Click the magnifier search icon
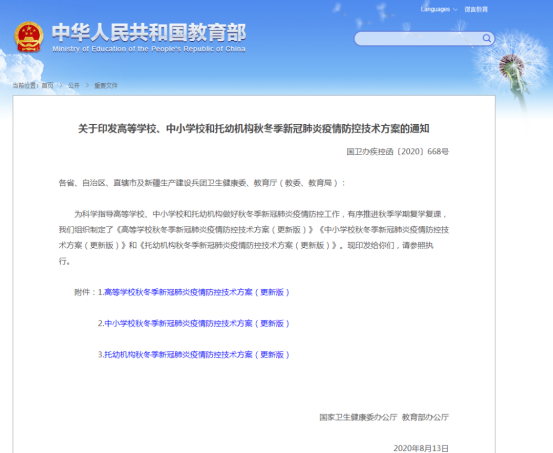 pyautogui.click(x=487, y=38)
